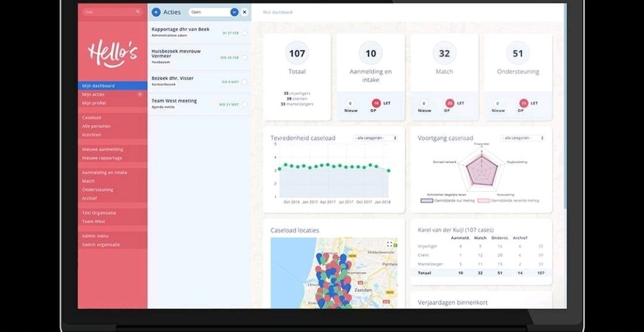Screen dimensions: 644x332
Task: Click the search magnifier icon in the sidebar
Action: point(138,12)
